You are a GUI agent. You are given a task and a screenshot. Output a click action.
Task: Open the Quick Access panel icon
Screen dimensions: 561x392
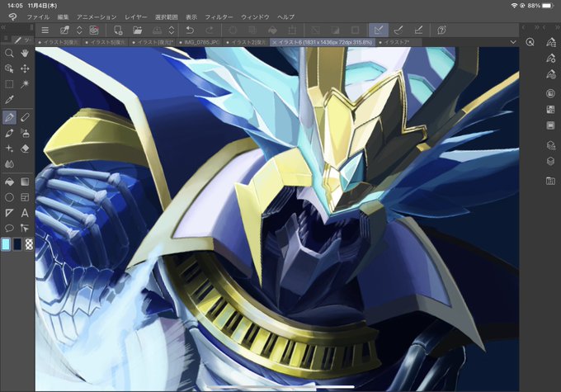(x=530, y=42)
